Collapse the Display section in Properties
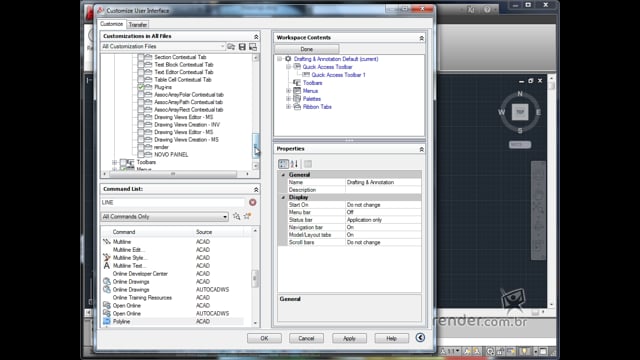Image resolution: width=640 pixels, height=360 pixels. (x=283, y=197)
